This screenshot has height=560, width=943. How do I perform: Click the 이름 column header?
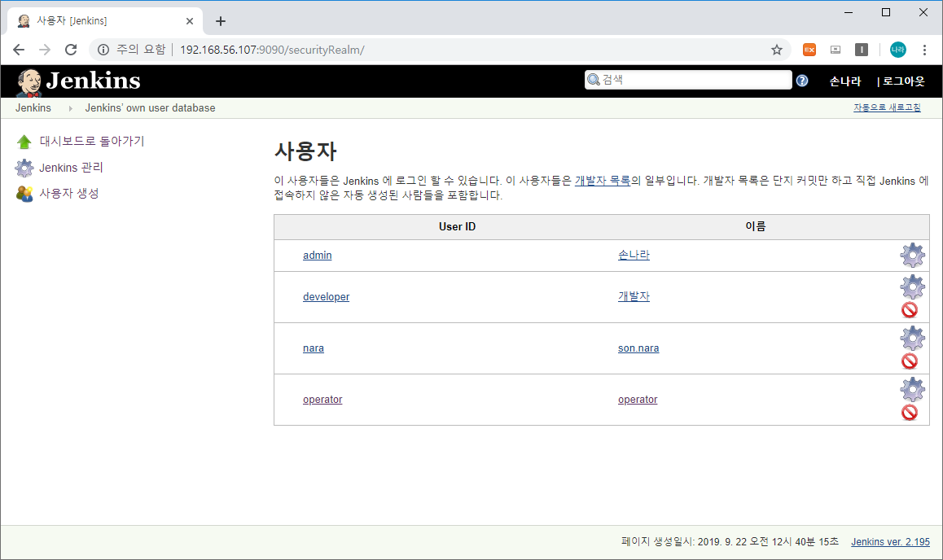756,226
